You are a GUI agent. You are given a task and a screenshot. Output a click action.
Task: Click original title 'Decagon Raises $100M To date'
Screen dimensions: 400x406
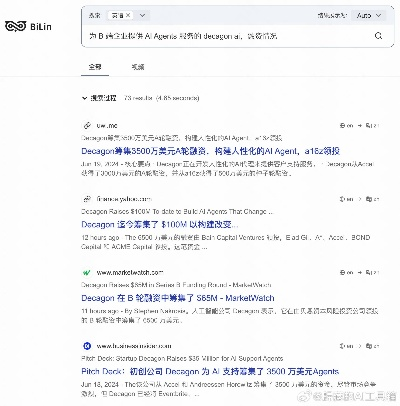pos(177,211)
